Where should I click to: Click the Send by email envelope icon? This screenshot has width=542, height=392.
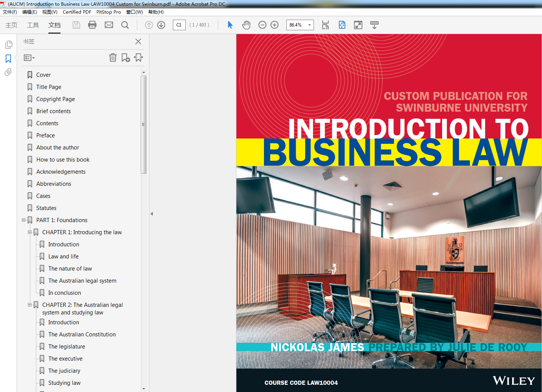[x=109, y=25]
